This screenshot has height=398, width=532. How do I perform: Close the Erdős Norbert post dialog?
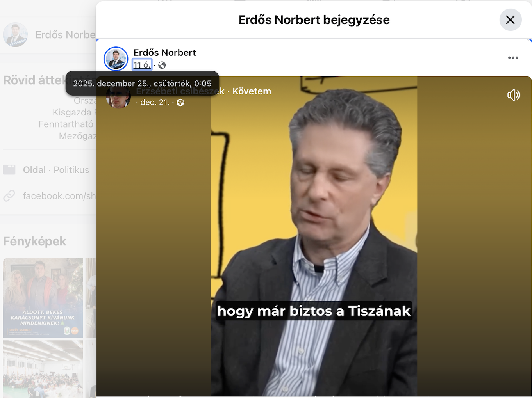pos(510,20)
